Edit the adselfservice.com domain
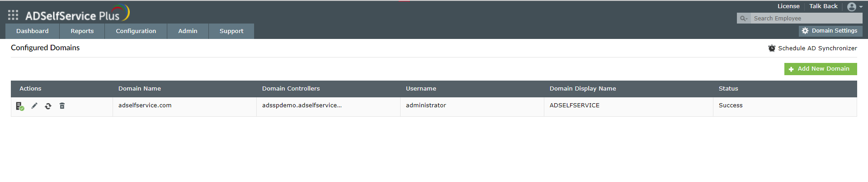Viewport: 868px width, 182px height. click(34, 105)
